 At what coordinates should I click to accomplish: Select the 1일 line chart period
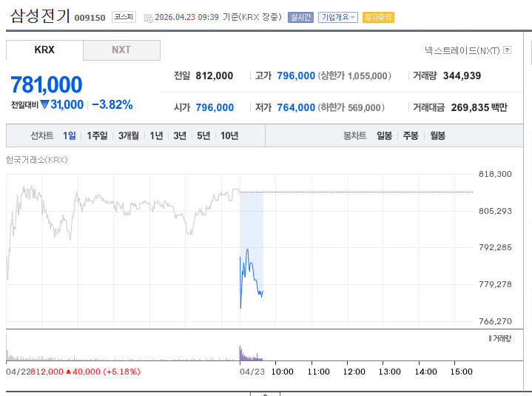click(x=70, y=135)
